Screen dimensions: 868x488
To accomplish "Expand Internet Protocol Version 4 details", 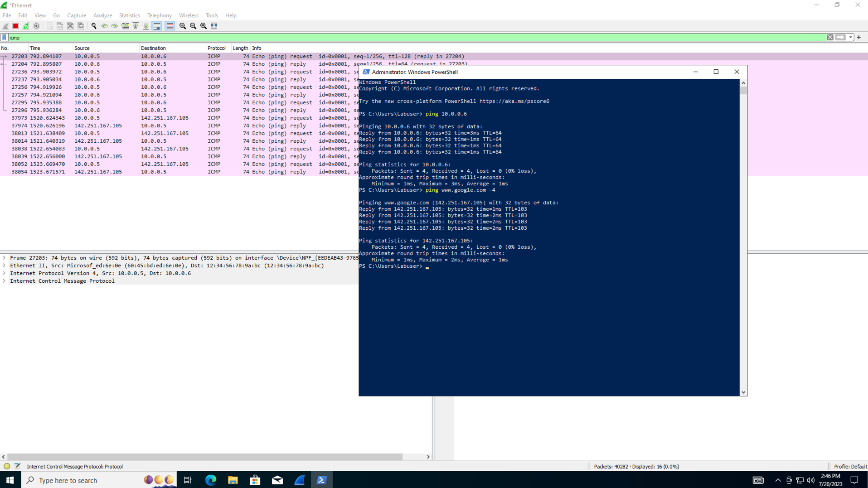I will [x=5, y=273].
